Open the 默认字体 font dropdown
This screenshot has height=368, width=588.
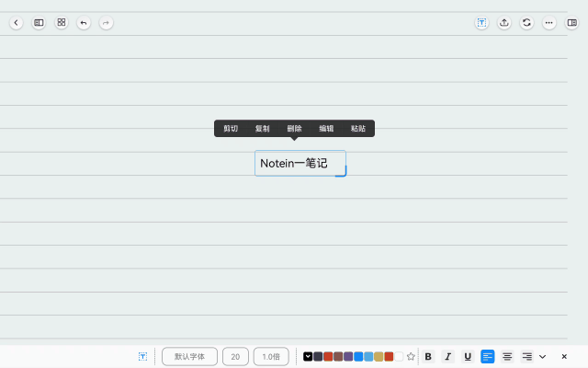pos(190,356)
